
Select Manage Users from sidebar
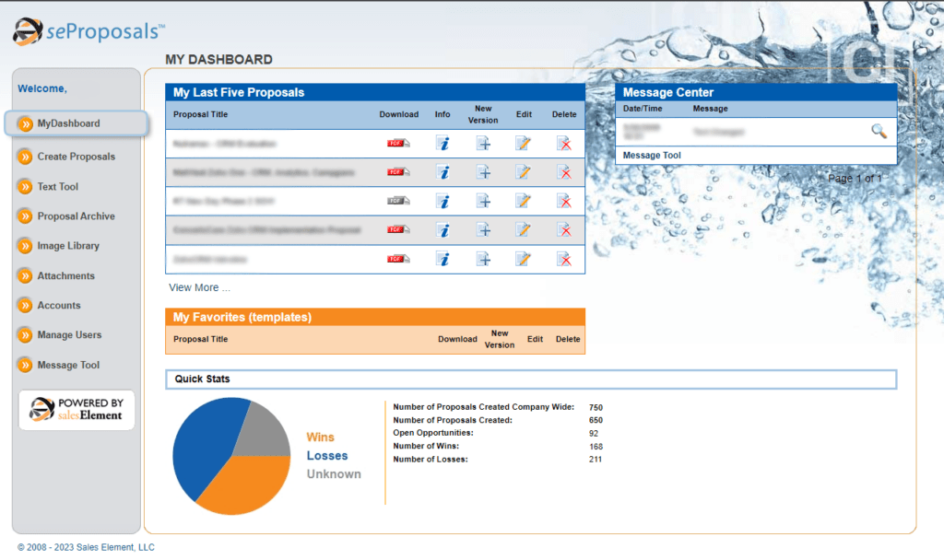(x=69, y=335)
